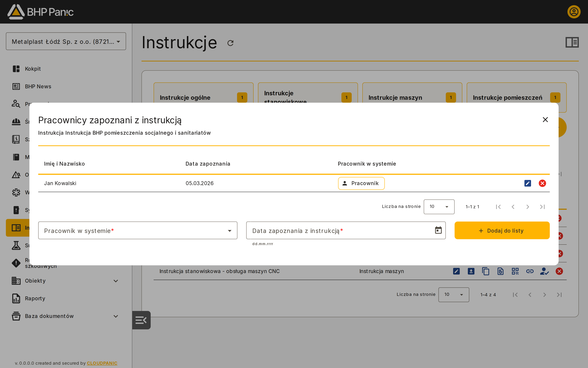
Task: Open dialog's Liczba na stronie dropdown
Action: [x=439, y=207]
